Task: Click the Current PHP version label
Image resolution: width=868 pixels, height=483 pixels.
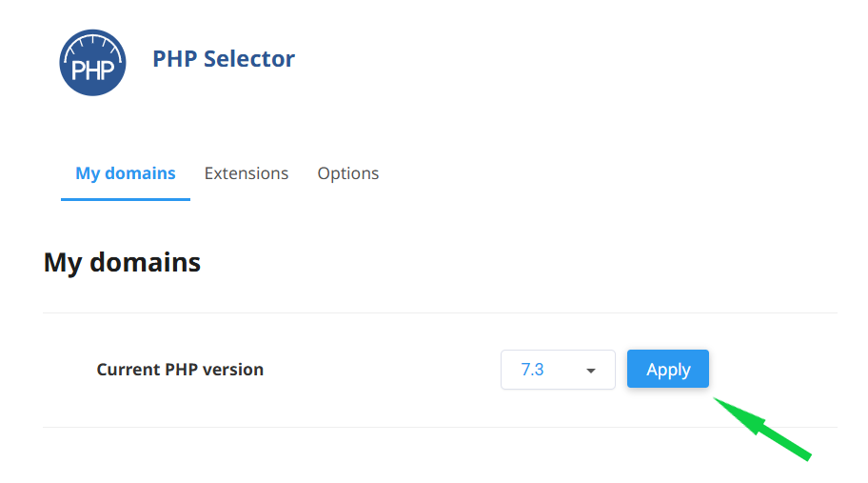Action: 180,370
